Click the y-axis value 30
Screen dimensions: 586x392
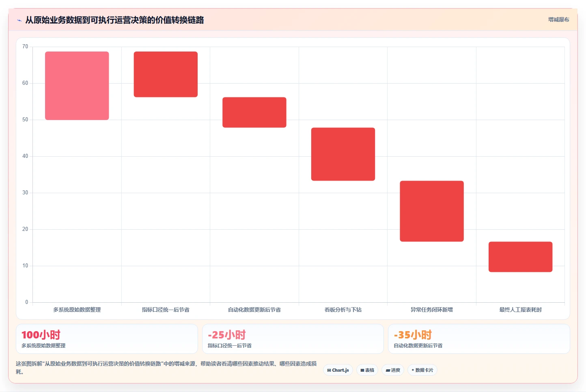[x=25, y=193]
